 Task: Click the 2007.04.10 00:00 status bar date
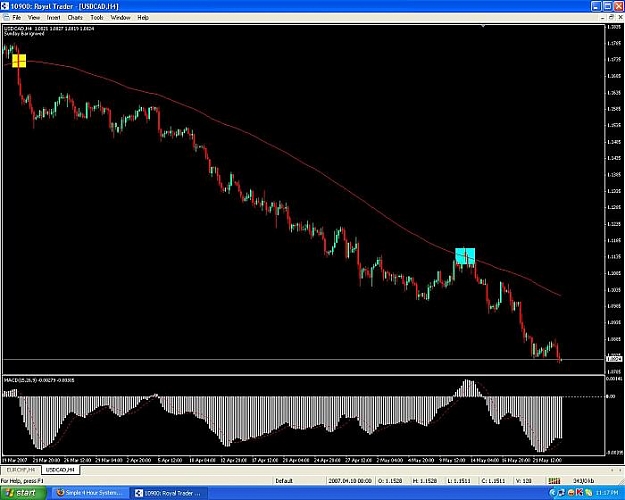(x=350, y=481)
